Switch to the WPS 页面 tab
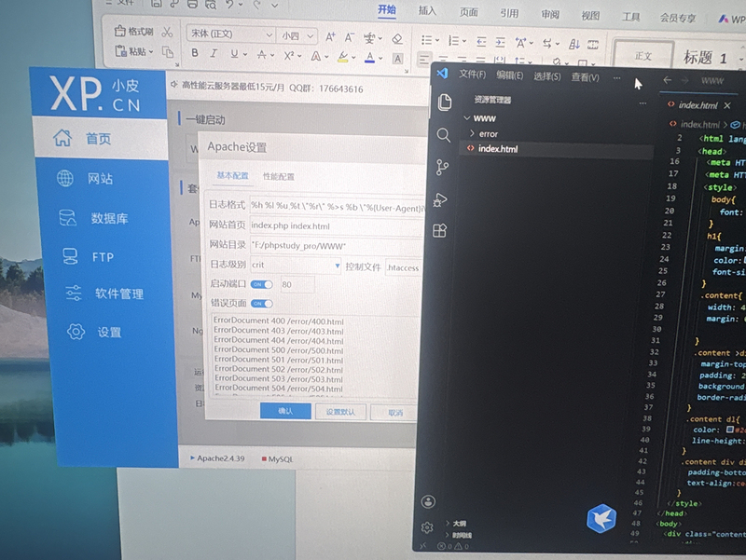Image resolution: width=746 pixels, height=560 pixels. [x=469, y=12]
